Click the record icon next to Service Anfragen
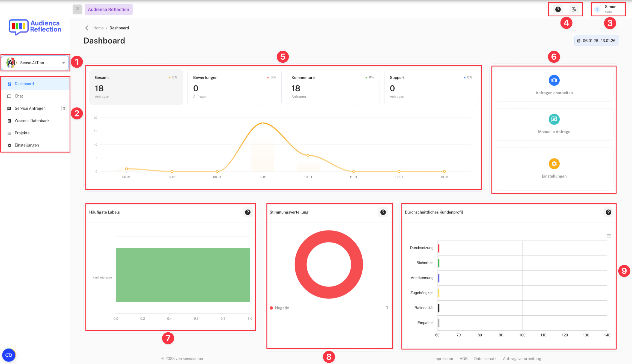This screenshot has height=364, width=632. coord(64,108)
